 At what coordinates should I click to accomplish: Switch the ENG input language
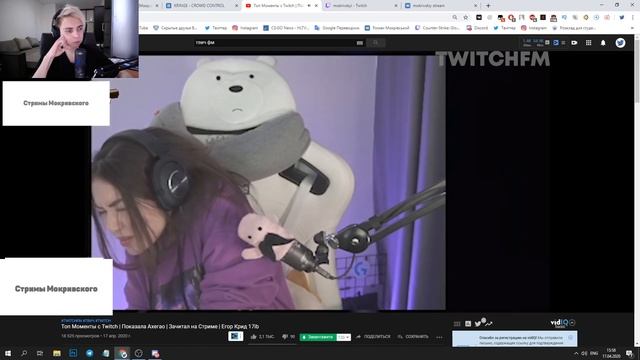(594, 353)
